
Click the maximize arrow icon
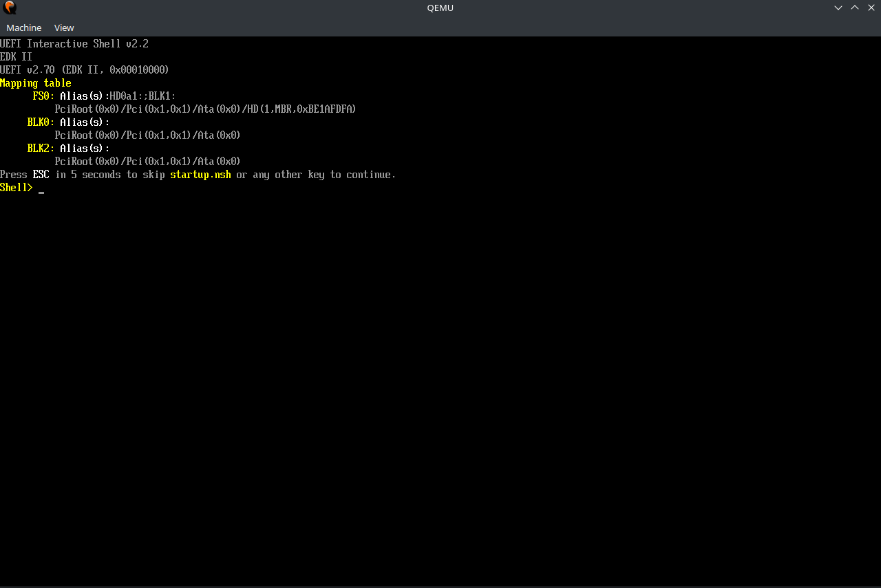pos(854,8)
